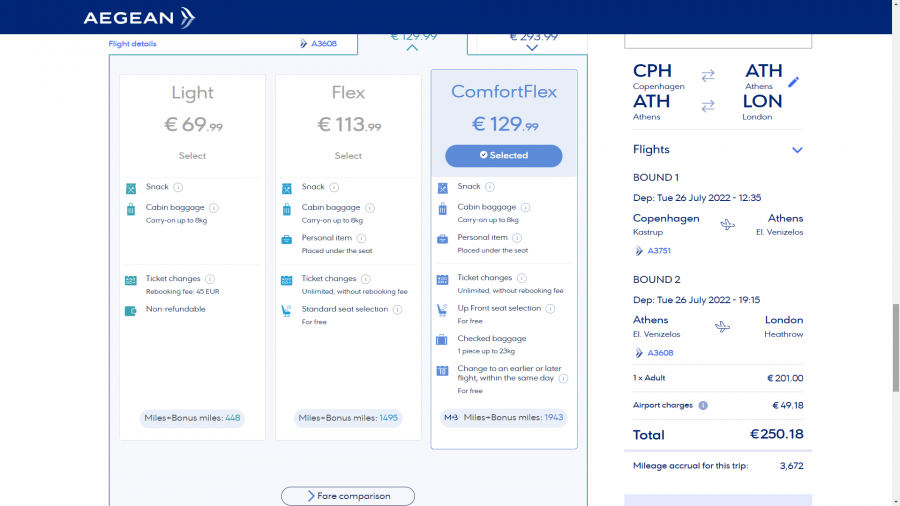Click info icon beside Flex Personal item

tap(362, 238)
